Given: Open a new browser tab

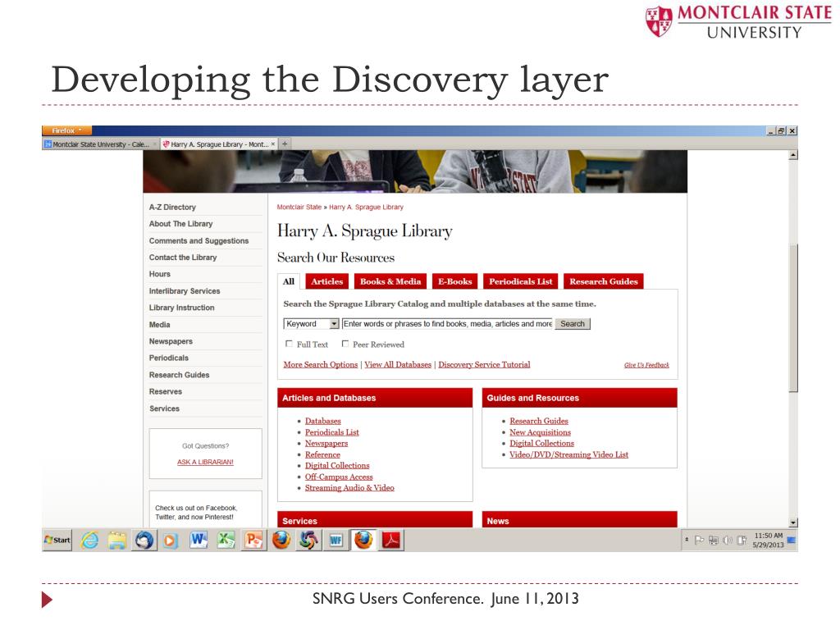Looking at the screenshot, I should (285, 144).
